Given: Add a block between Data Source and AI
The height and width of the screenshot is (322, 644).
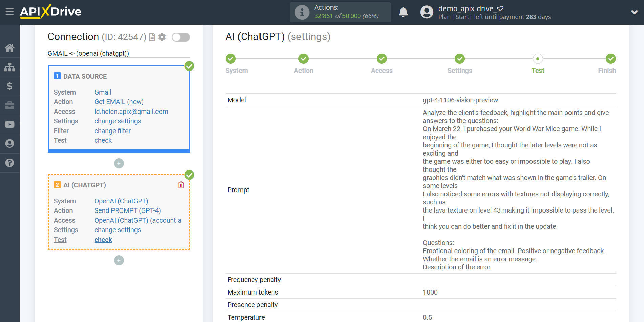Looking at the screenshot, I should click(x=119, y=163).
